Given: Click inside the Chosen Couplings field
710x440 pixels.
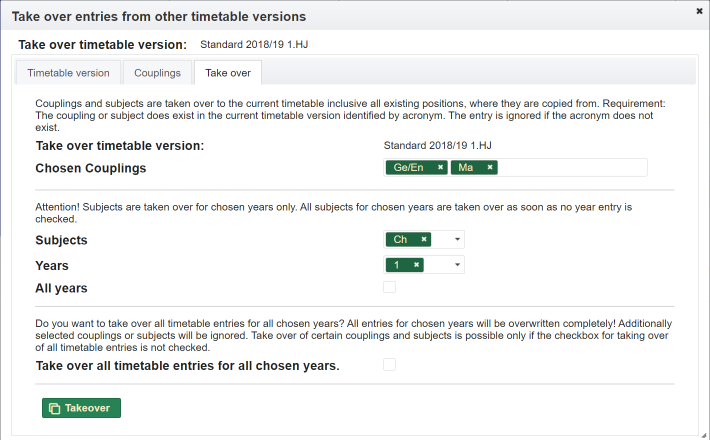Looking at the screenshot, I should (570, 168).
